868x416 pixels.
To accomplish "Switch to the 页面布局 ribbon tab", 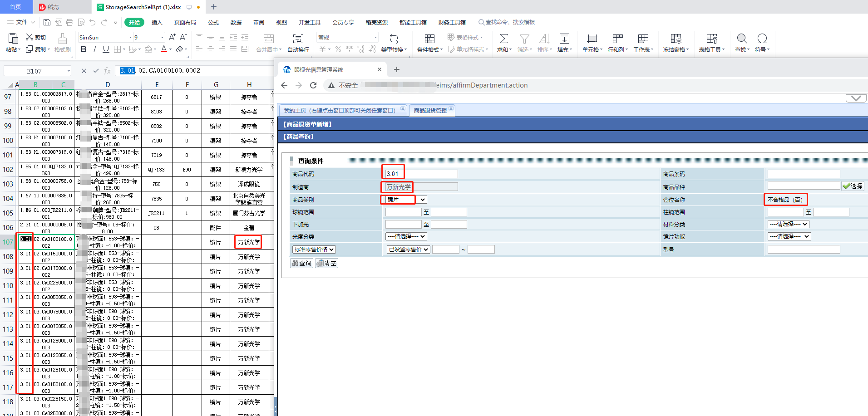I will [x=185, y=22].
